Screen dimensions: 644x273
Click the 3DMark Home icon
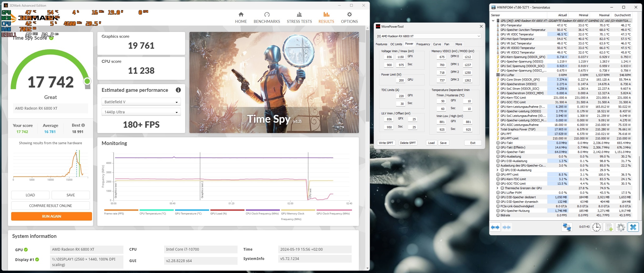[241, 17]
